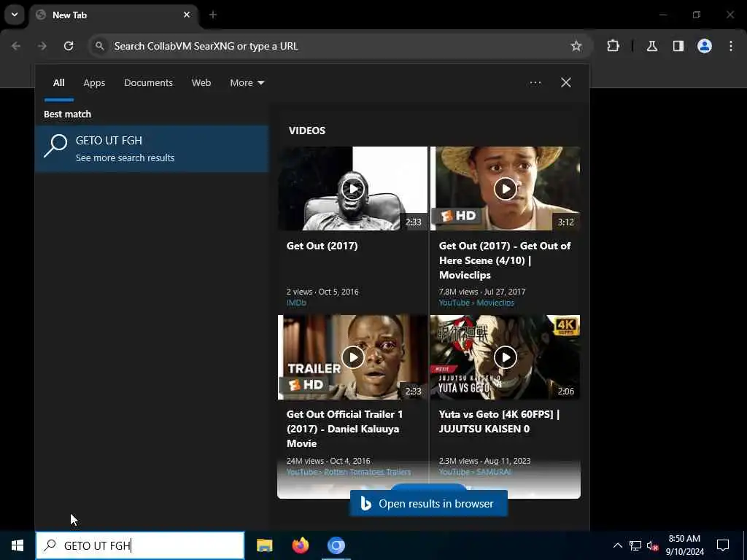The width and height of the screenshot is (747, 560).
Task: Close the Windows search panel
Action: tap(566, 82)
